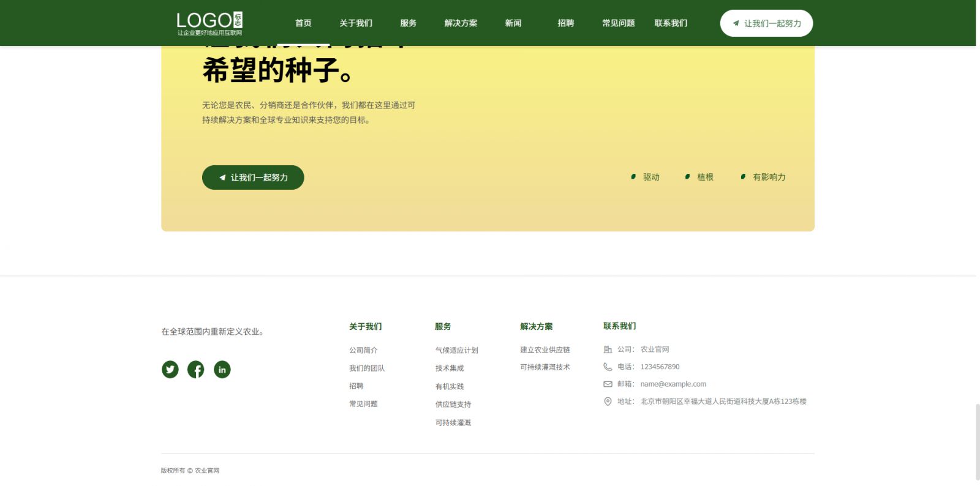Open 常见问题 in the top navigation
Viewport: 980px width, 486px height.
[618, 23]
